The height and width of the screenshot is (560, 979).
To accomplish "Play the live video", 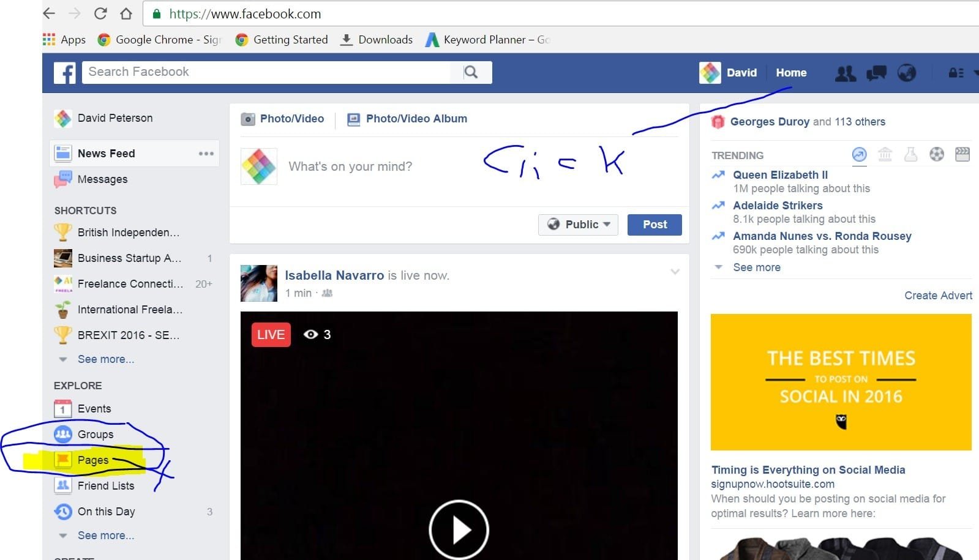I will tap(459, 530).
